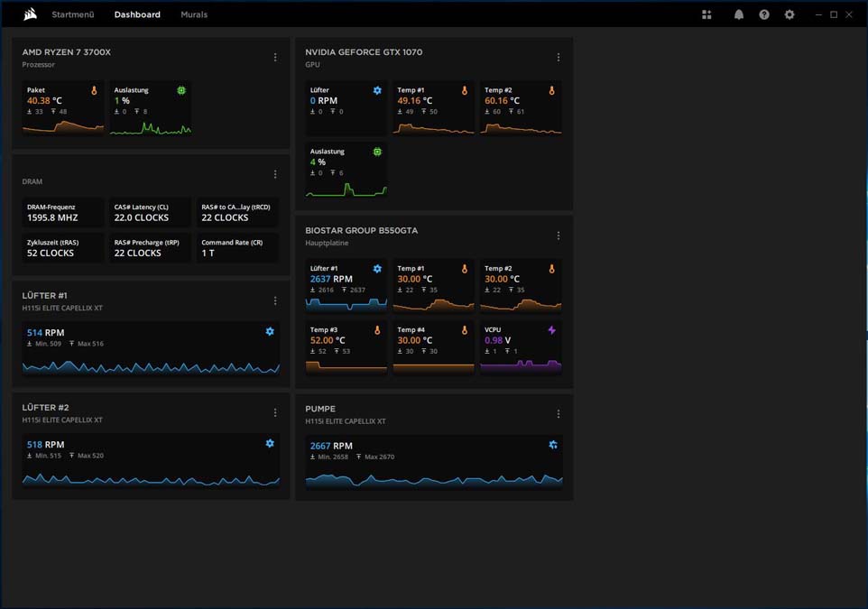The height and width of the screenshot is (609, 868).
Task: Switch to the Startmenü tab
Action: coord(73,14)
